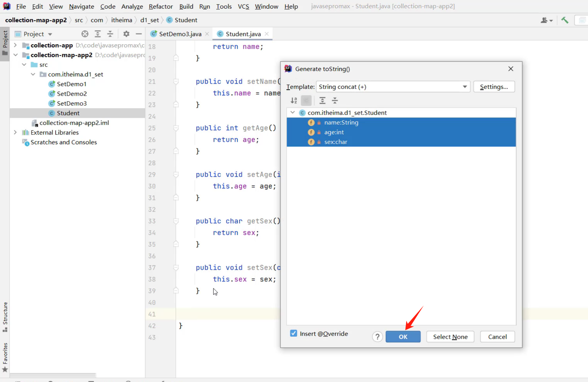Toggle the Insert @Override checkbox
The height and width of the screenshot is (382, 588).
(x=293, y=333)
